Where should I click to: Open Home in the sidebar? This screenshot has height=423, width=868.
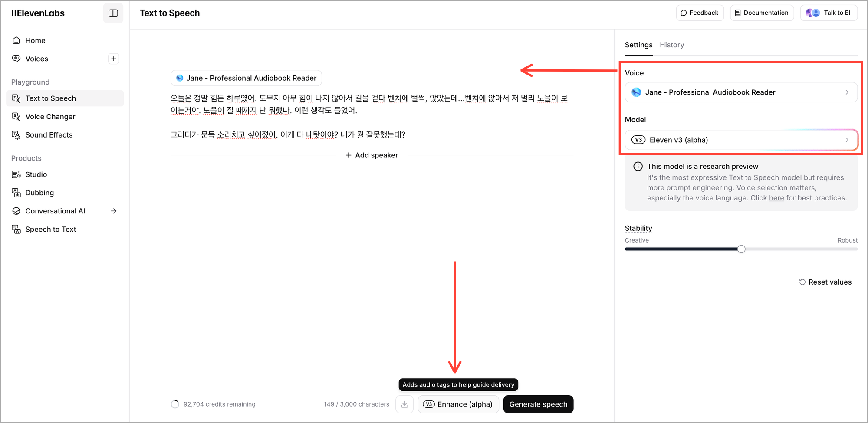(65, 40)
